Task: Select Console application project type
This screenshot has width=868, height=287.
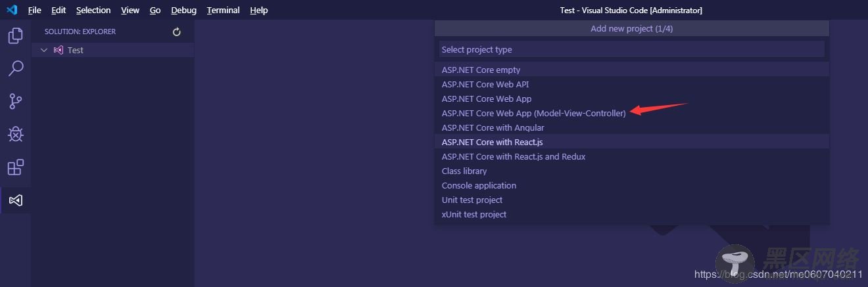Action: pos(631,185)
